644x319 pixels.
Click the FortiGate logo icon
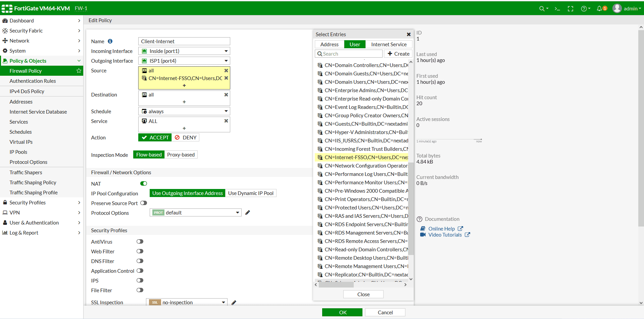click(7, 8)
